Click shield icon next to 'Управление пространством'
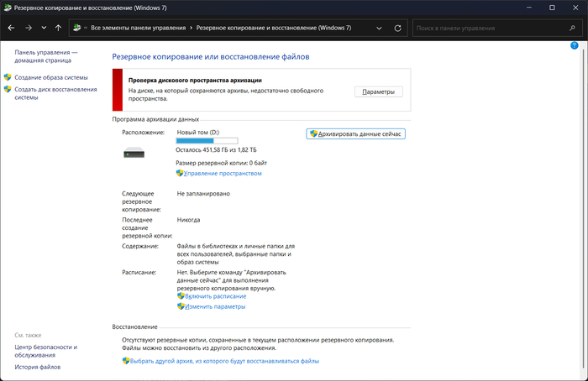Image resolution: width=588 pixels, height=381 pixels. coord(180,173)
